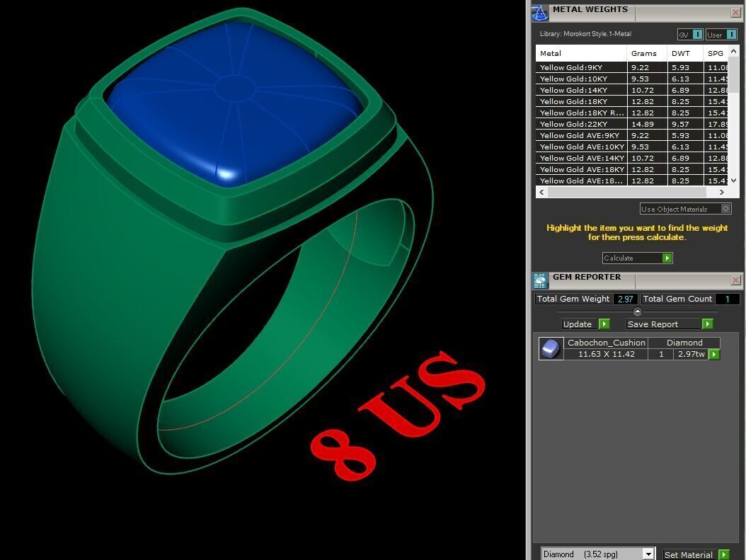The height and width of the screenshot is (560, 746).
Task: Select the Yellow Gold:18KY R... row
Action: [x=632, y=113]
